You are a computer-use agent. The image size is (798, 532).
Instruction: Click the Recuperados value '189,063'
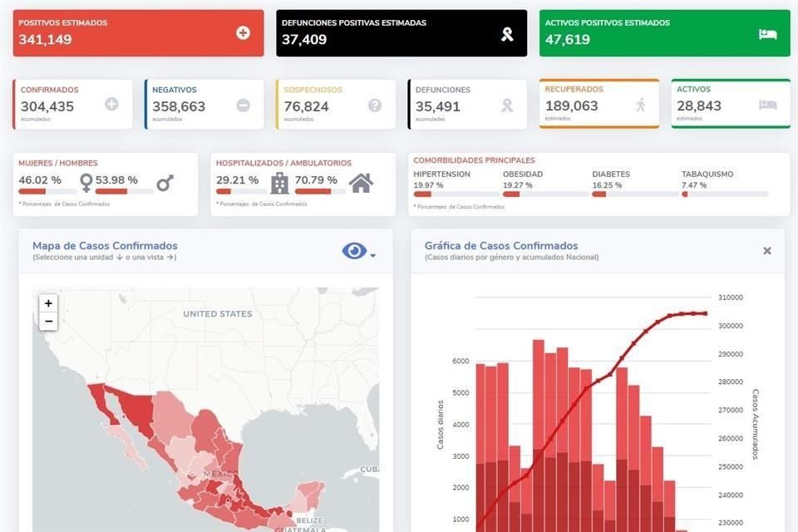coord(572,106)
